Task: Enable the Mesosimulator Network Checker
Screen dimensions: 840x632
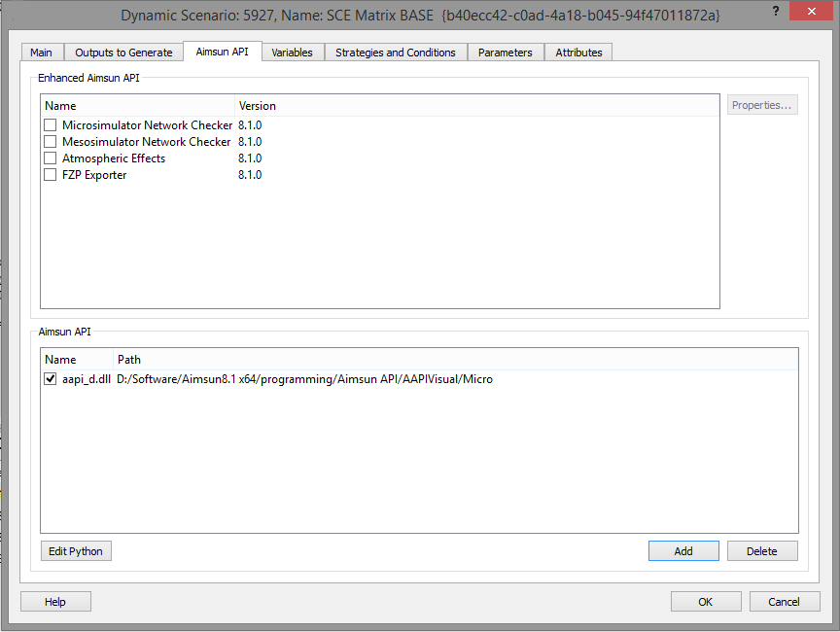Action: pyautogui.click(x=50, y=141)
